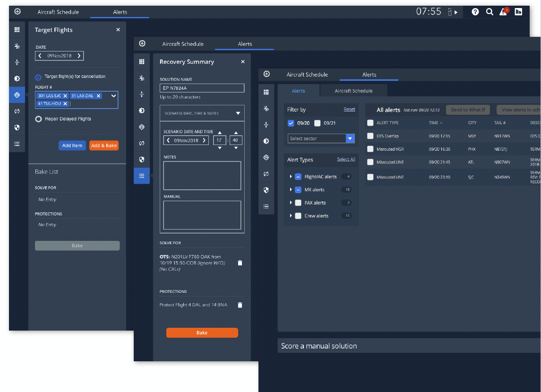Select the Repair Delayed Flights radio option
Image resolution: width=541 pixels, height=392 pixels.
pos(39,119)
